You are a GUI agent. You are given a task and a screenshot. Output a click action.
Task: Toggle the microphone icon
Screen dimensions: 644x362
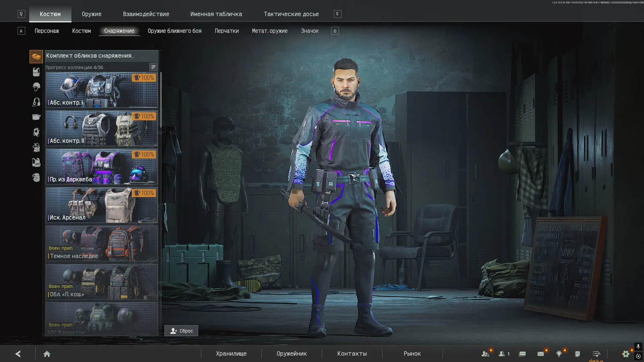(x=638, y=347)
